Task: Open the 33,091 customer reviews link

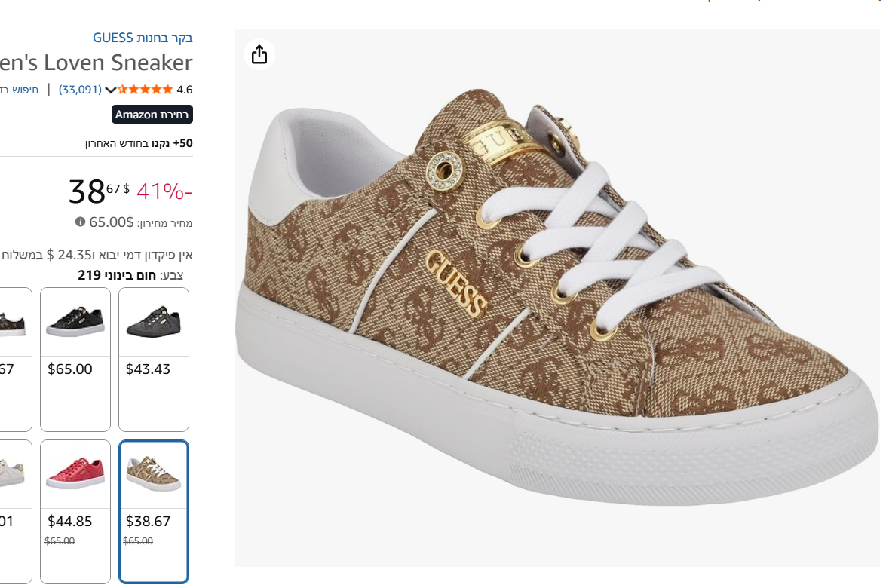Action: [x=80, y=89]
